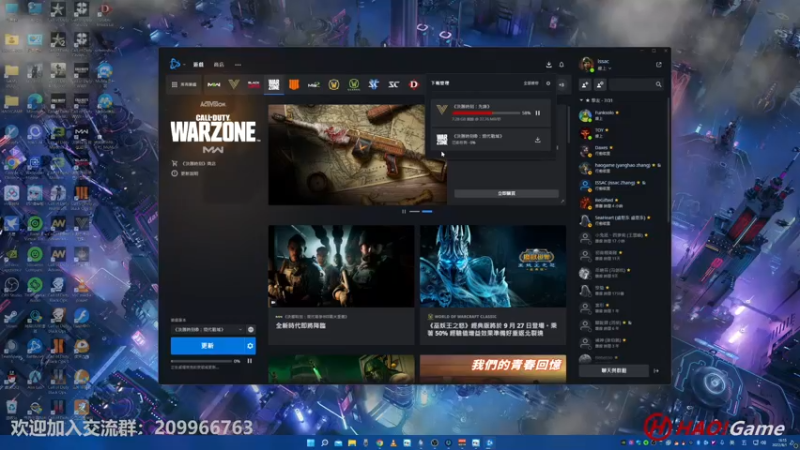Select friend ISSAC (Issac Zhang)
Image resolution: width=800 pixels, height=450 pixels.
coord(620,185)
